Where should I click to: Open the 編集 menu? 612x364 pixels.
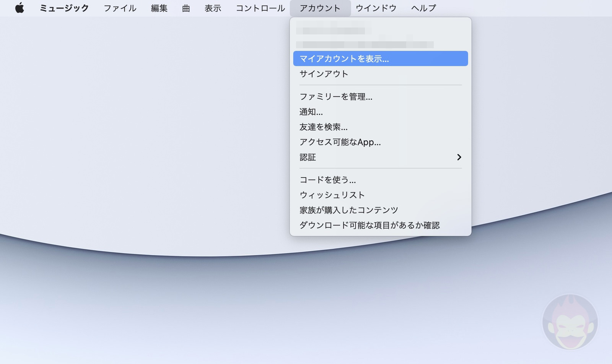tap(159, 8)
